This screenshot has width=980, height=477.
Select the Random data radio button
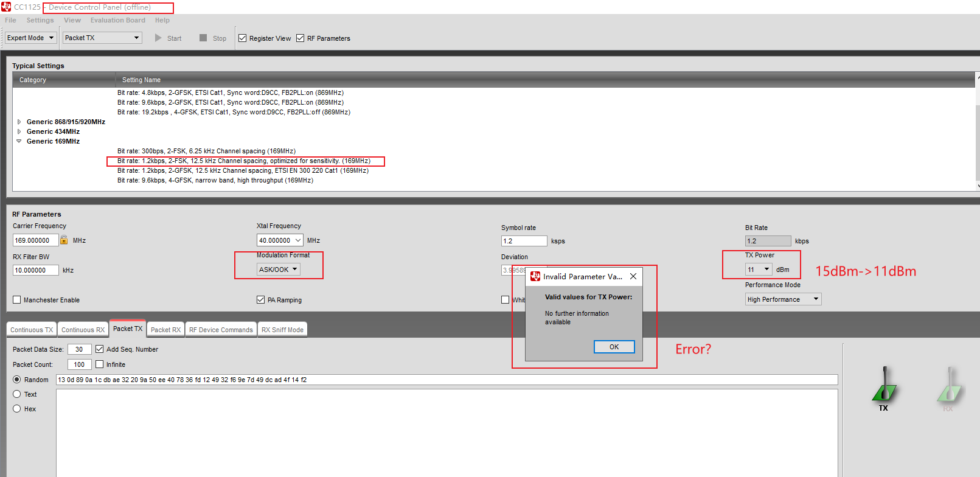pyautogui.click(x=17, y=379)
